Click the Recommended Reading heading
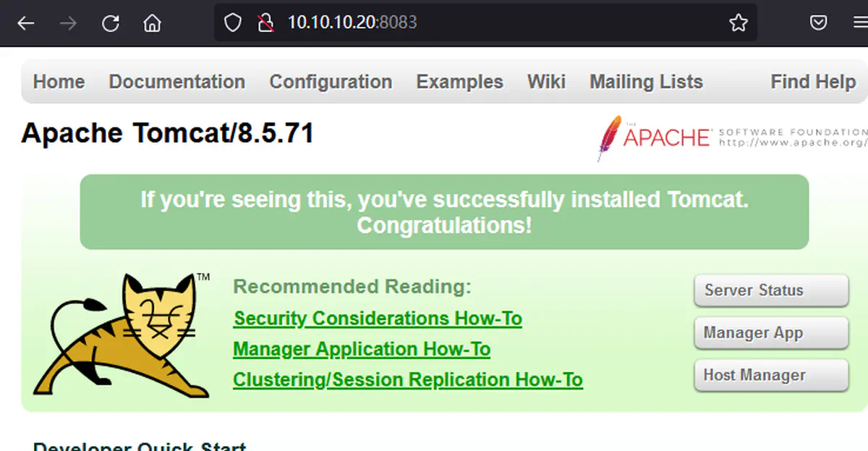Image resolution: width=868 pixels, height=451 pixels. (x=352, y=287)
